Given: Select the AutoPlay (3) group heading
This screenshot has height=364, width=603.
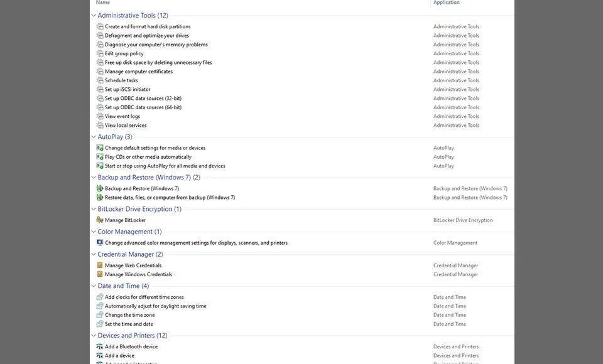Looking at the screenshot, I should point(114,137).
